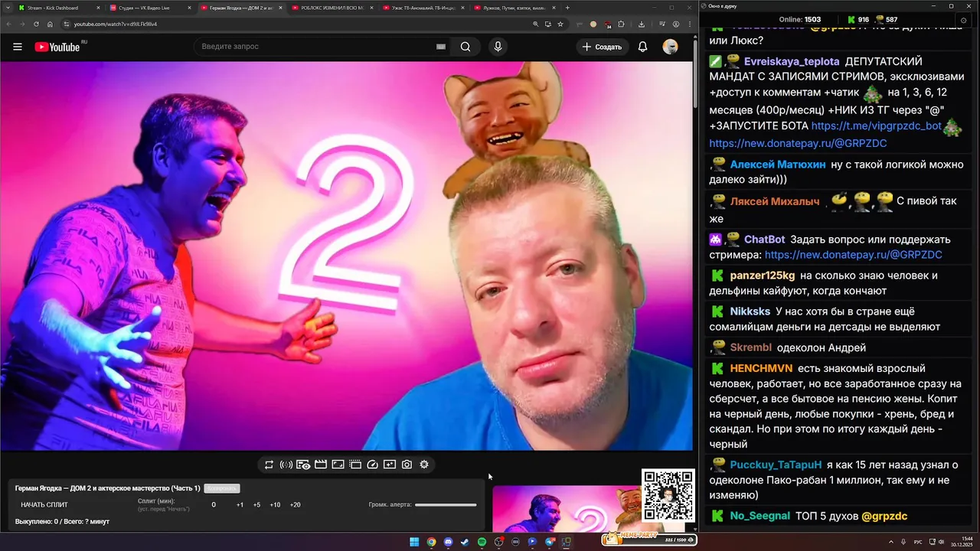
Task: Click the loop arrows icon in the player toolbar
Action: pyautogui.click(x=269, y=465)
